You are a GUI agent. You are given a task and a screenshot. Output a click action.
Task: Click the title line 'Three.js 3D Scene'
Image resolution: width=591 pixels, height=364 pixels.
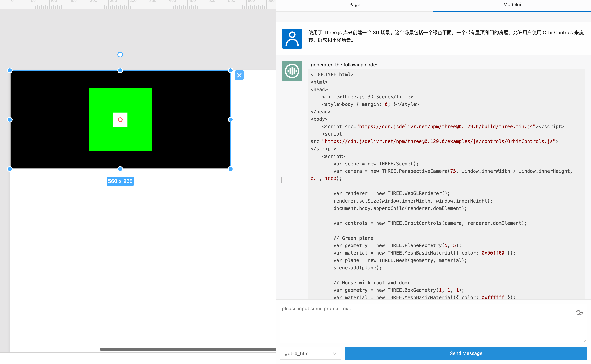tap(367, 97)
